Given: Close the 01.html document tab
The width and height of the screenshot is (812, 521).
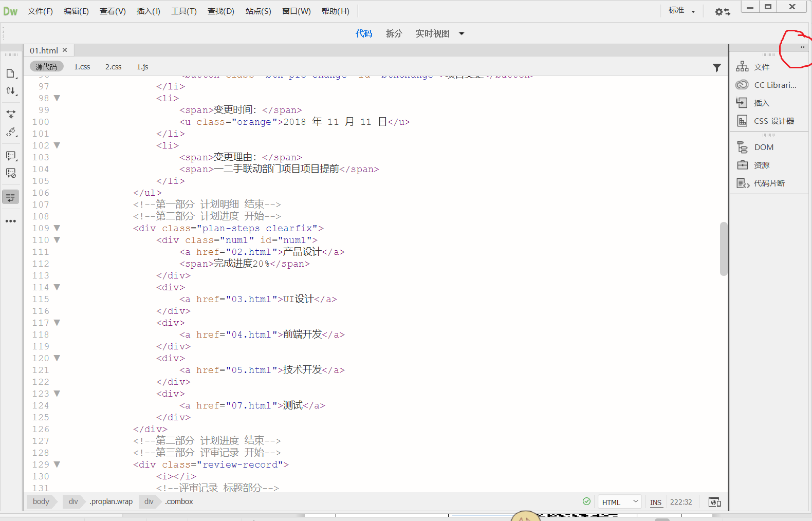Looking at the screenshot, I should (x=65, y=50).
